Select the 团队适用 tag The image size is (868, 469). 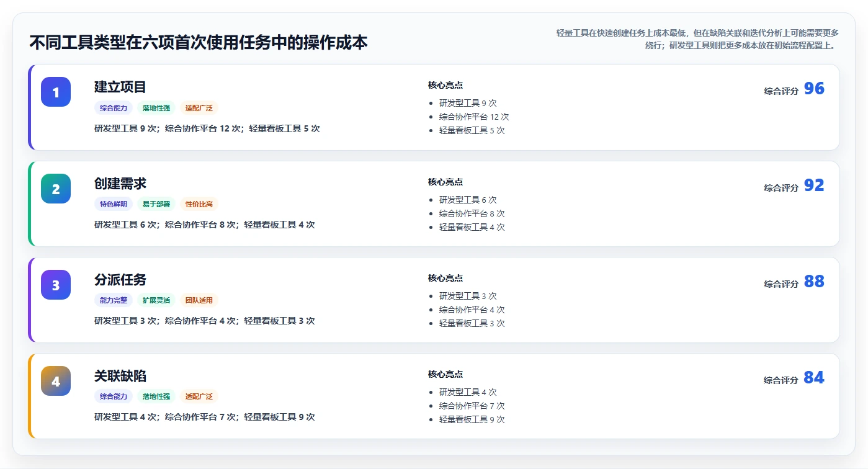point(199,300)
